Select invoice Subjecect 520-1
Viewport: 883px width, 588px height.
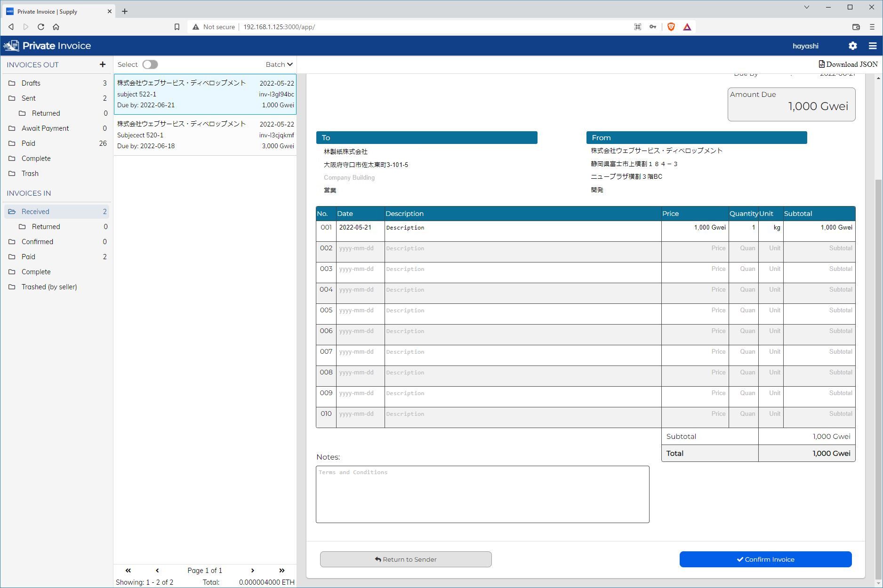pos(205,135)
